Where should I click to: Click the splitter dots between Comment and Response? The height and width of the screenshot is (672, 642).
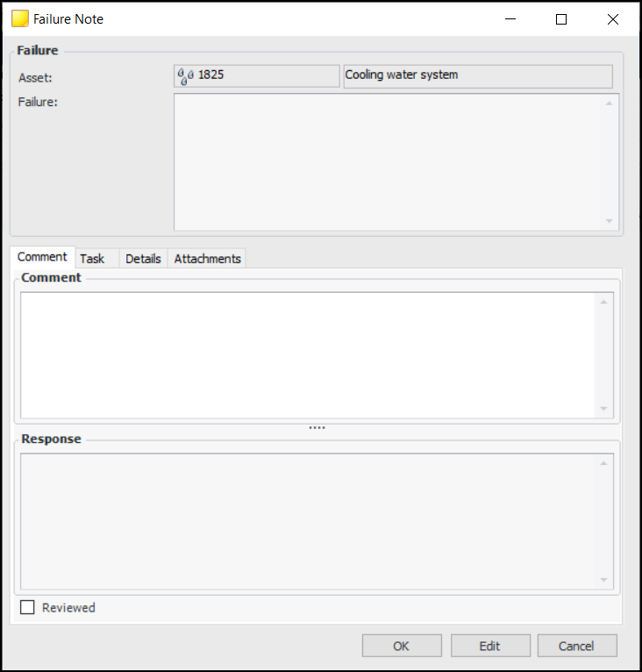pyautogui.click(x=317, y=428)
